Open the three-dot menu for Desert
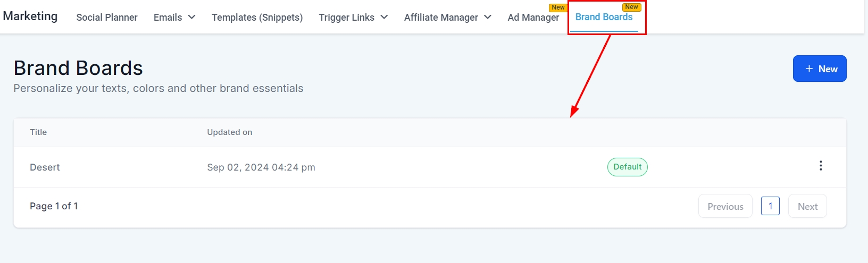868x263 pixels. (x=821, y=166)
